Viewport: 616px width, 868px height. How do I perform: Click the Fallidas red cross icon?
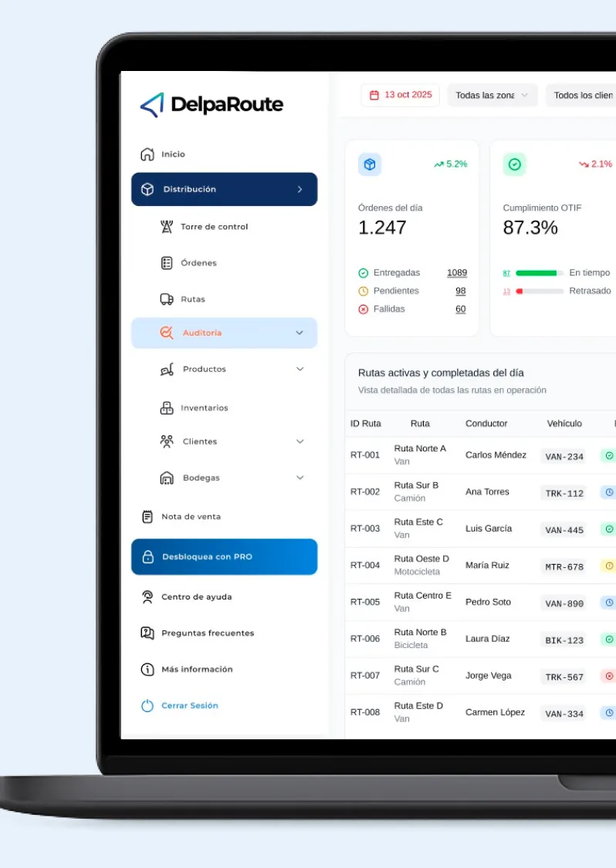click(364, 309)
